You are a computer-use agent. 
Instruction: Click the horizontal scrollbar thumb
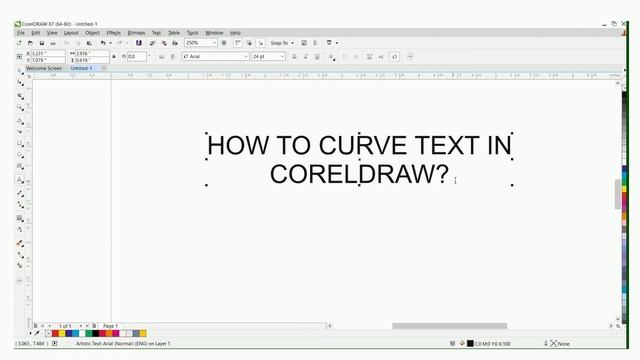tap(449, 326)
